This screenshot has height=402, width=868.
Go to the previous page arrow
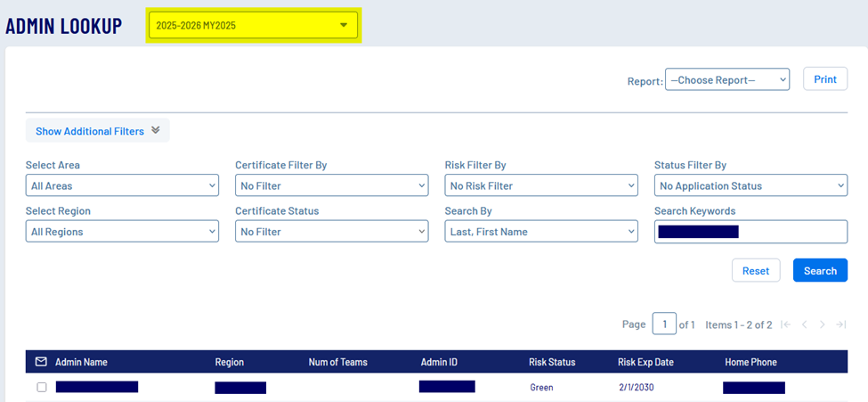[x=805, y=324]
